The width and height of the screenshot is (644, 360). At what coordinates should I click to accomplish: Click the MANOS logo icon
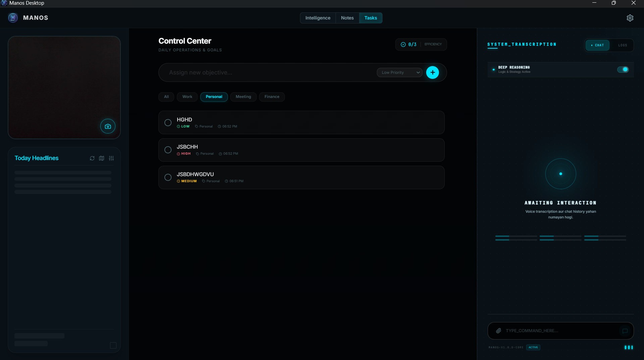click(12, 17)
